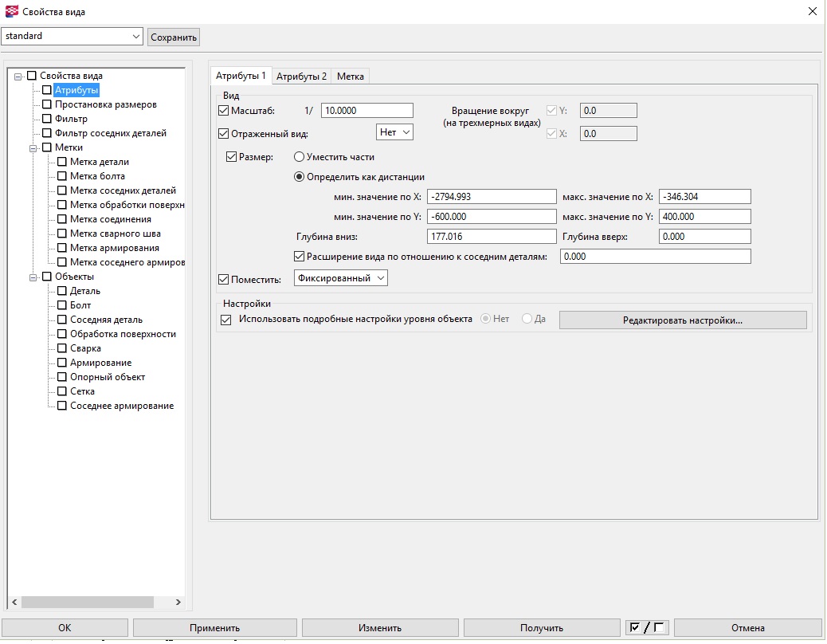Open the Метка tab
The width and height of the screenshot is (827, 644).
click(351, 77)
